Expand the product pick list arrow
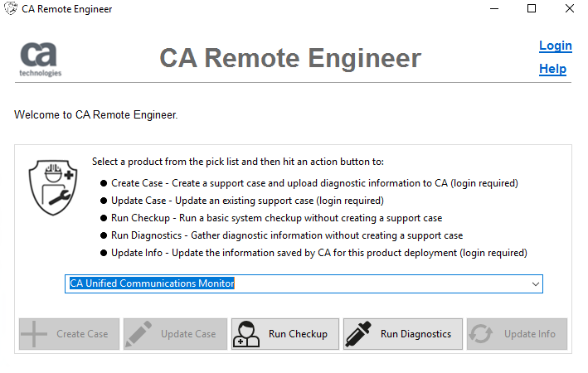 535,284
